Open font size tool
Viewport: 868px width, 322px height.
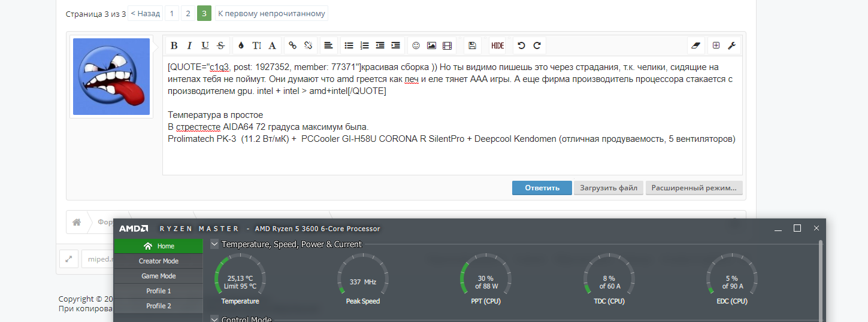256,45
